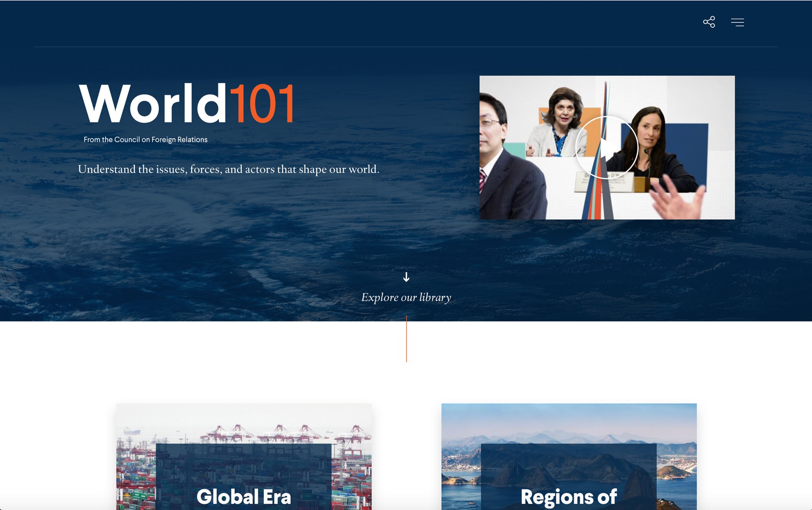Play the intro video
The width and height of the screenshot is (812, 510).
607,148
